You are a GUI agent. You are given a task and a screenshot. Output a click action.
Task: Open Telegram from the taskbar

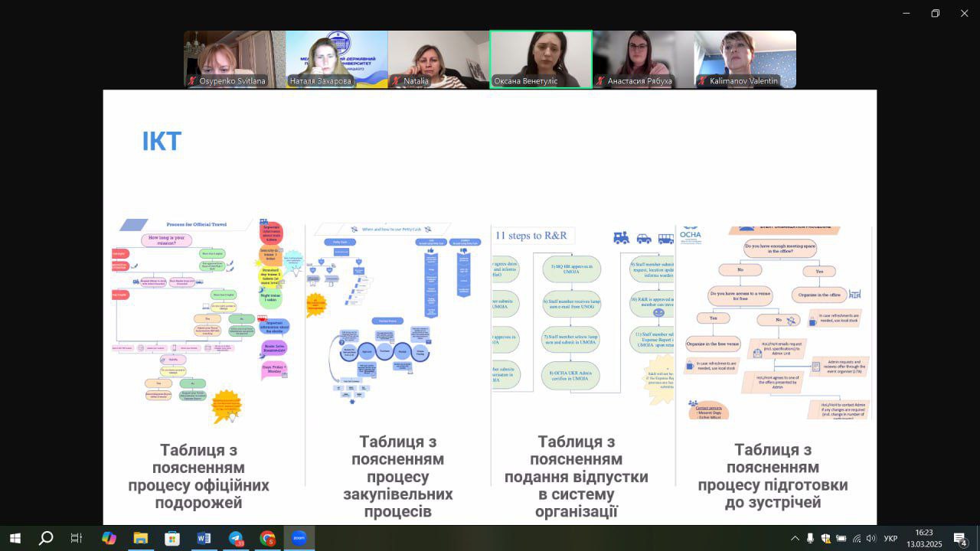[x=236, y=538]
